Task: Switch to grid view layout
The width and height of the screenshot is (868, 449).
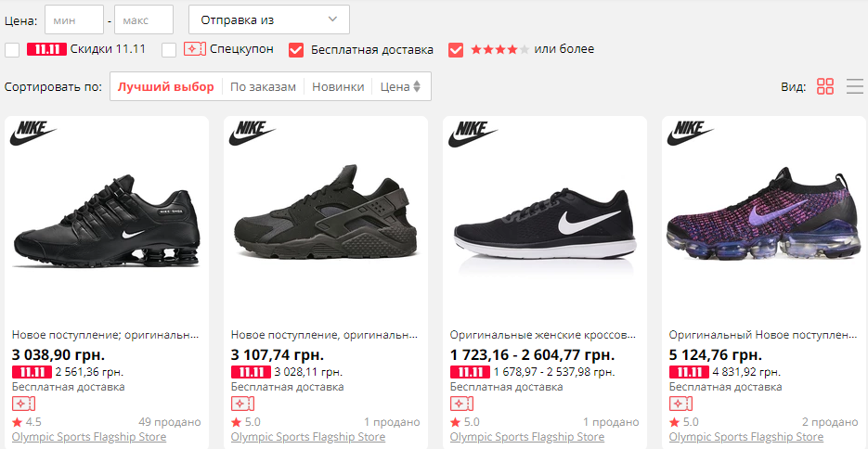Action: coord(825,86)
